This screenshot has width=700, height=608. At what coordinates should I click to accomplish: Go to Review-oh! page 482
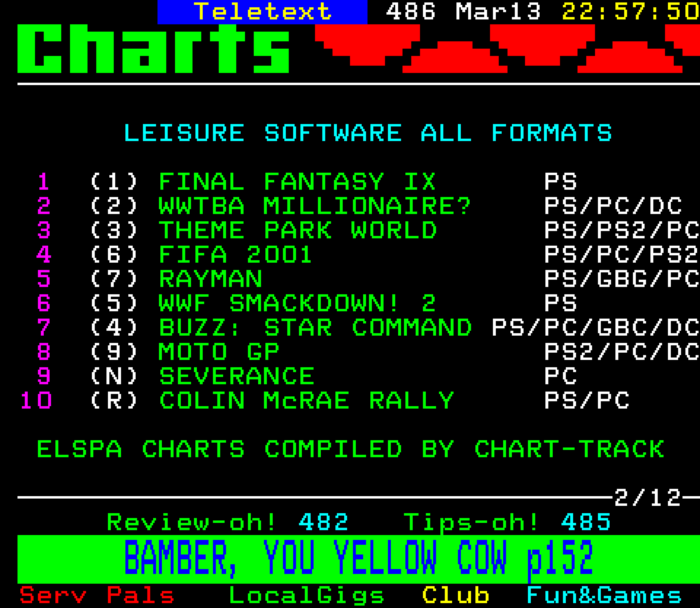point(227,522)
